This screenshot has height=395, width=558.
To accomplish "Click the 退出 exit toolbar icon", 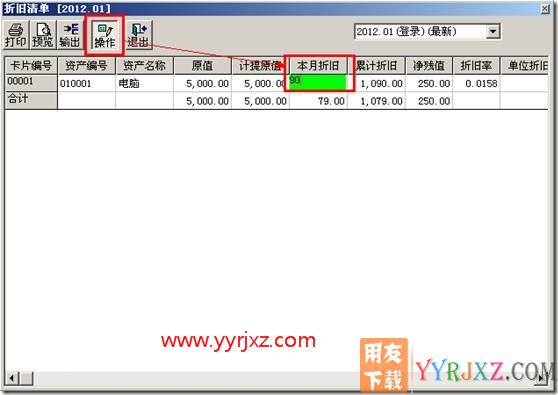I will pyautogui.click(x=138, y=35).
